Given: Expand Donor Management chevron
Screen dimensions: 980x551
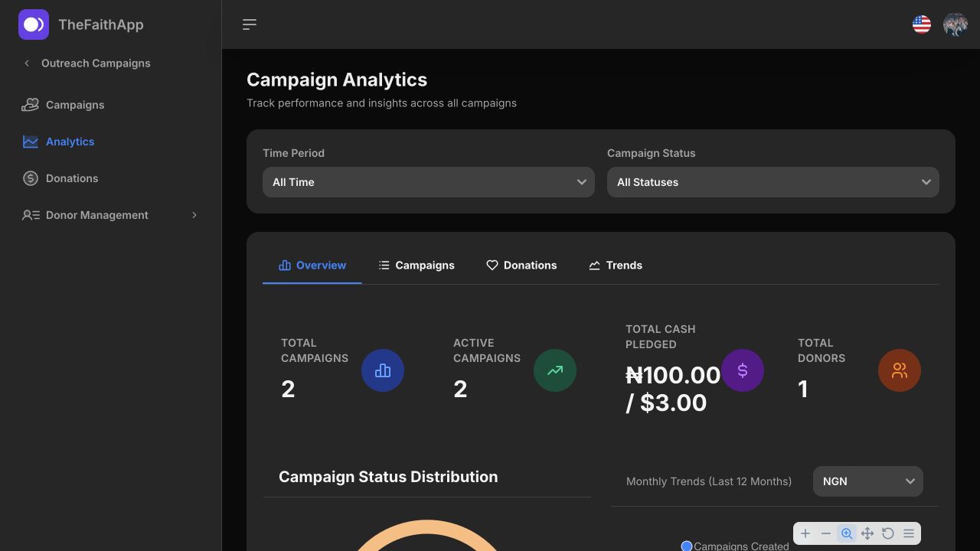Looking at the screenshot, I should tap(194, 215).
